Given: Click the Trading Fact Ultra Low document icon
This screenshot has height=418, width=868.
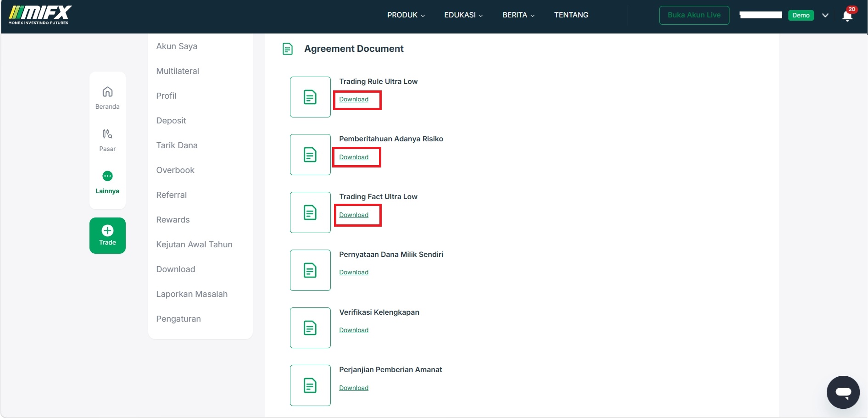Looking at the screenshot, I should tap(310, 212).
